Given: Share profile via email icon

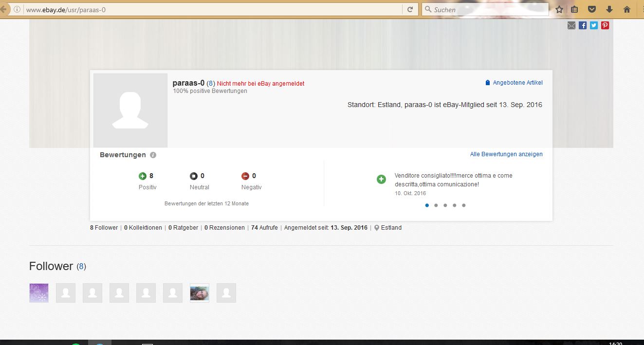Looking at the screenshot, I should click(571, 25).
